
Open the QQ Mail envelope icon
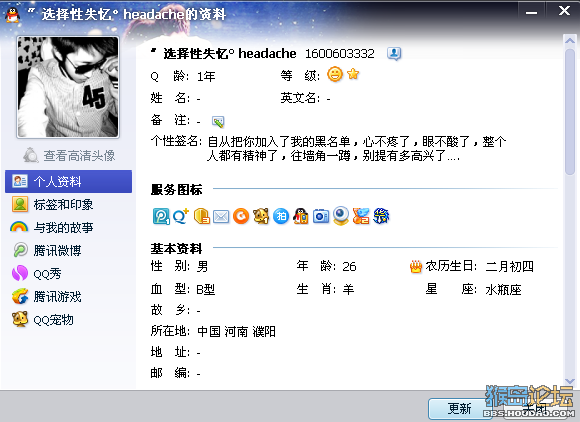pyautogui.click(x=221, y=216)
